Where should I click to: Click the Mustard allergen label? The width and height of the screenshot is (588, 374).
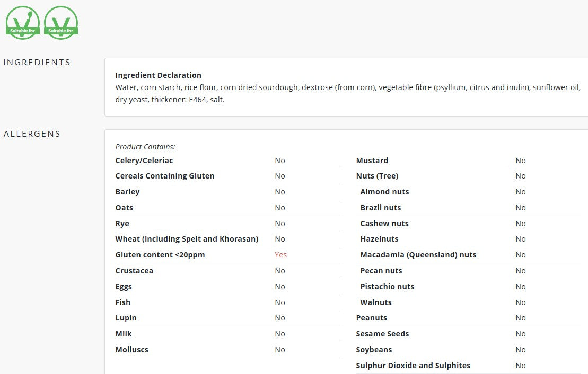click(372, 161)
